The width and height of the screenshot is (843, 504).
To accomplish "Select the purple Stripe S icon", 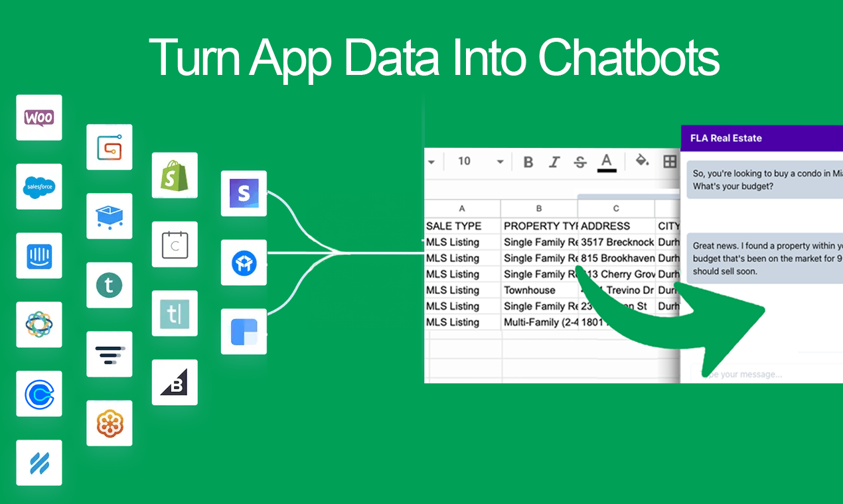I will click(x=244, y=193).
